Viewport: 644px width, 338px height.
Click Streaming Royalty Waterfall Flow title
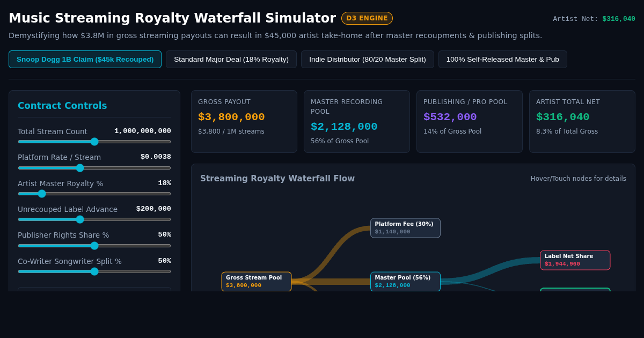[277, 179]
